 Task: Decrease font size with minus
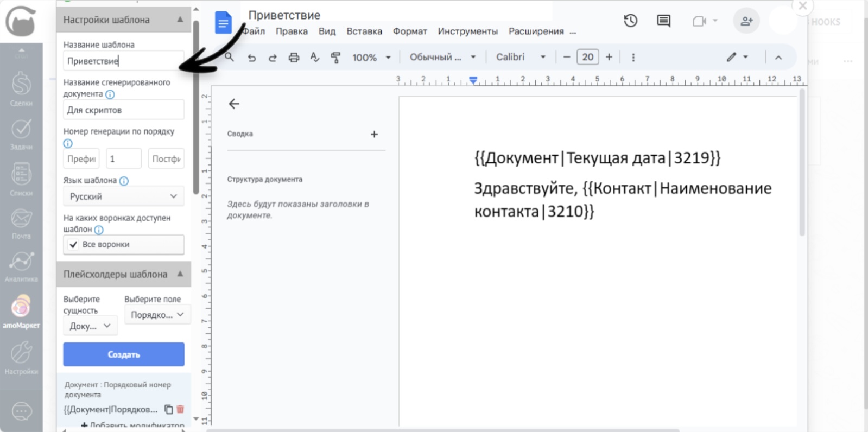click(567, 57)
